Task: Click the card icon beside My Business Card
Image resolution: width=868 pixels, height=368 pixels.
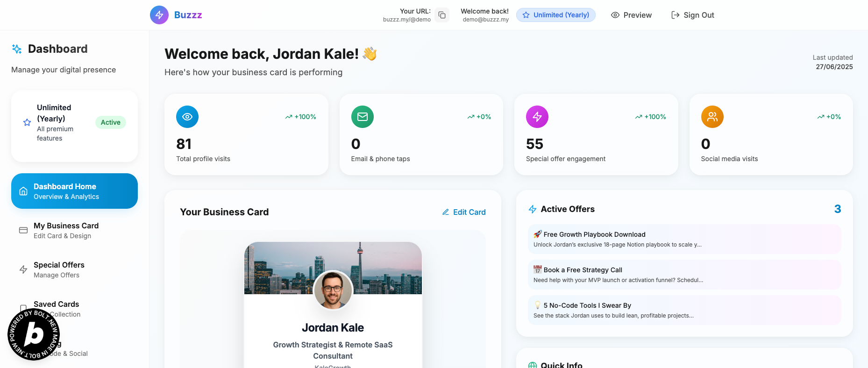Action: [x=23, y=230]
